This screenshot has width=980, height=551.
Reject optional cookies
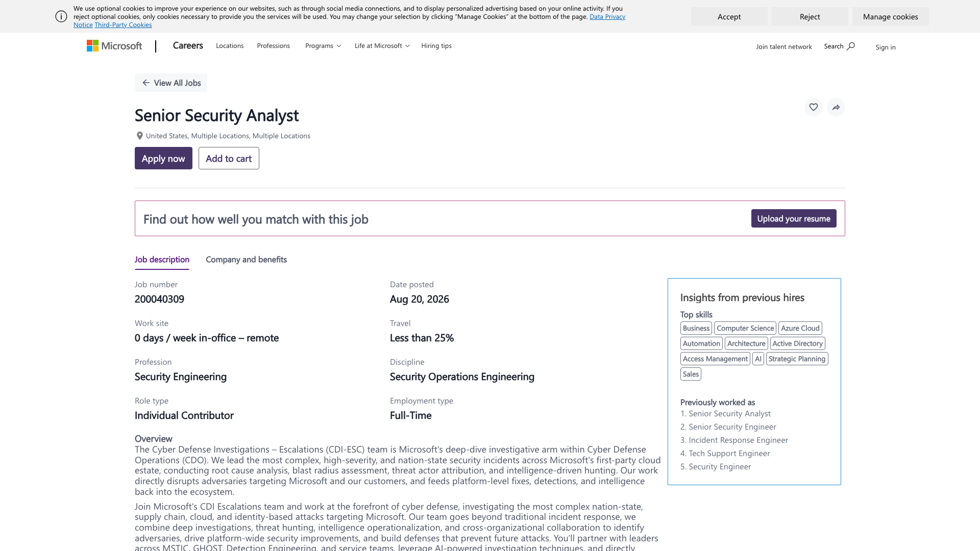click(810, 16)
